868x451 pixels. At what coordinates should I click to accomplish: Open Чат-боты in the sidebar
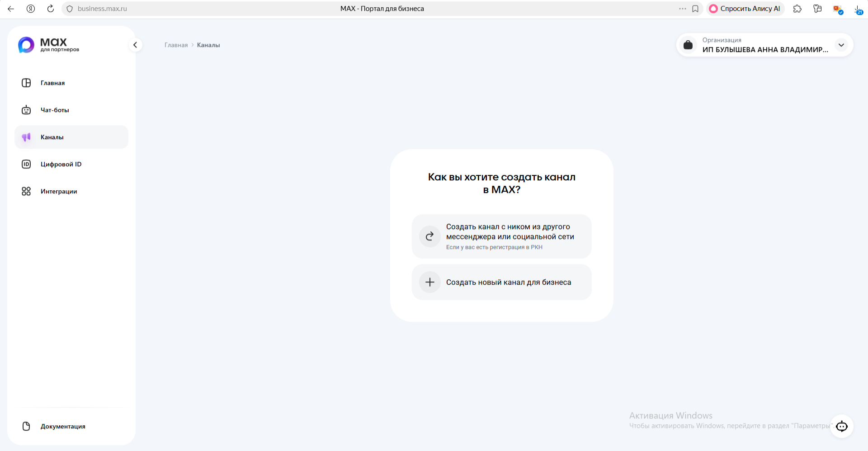(x=71, y=110)
